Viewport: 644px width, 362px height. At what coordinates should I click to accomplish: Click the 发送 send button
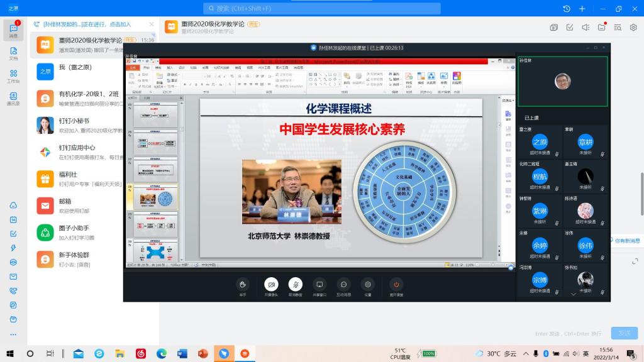(624, 333)
